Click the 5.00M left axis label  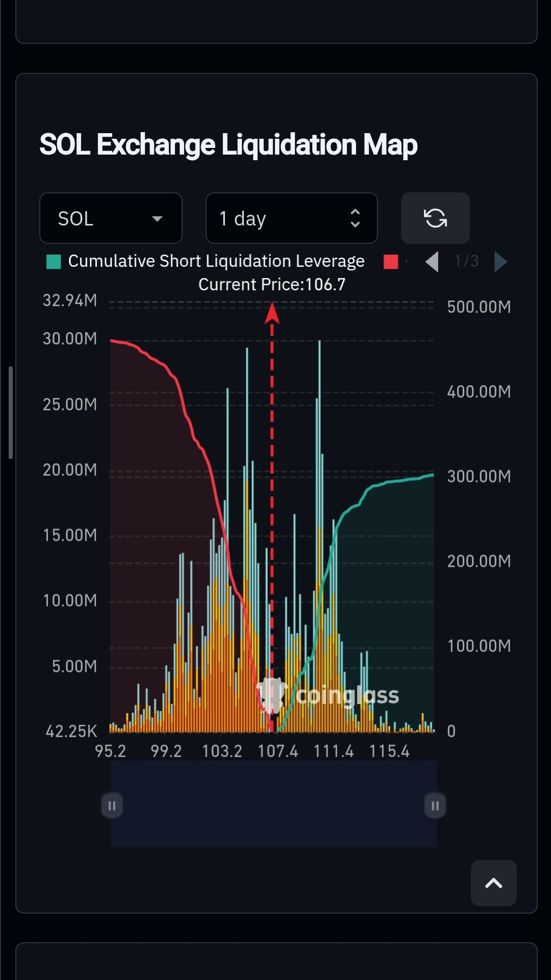pos(74,666)
